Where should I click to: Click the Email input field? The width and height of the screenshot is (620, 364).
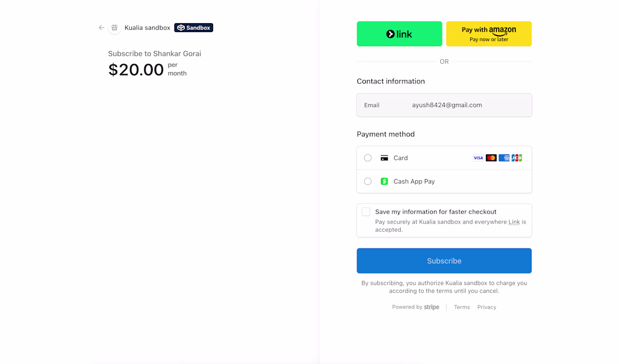(x=444, y=105)
